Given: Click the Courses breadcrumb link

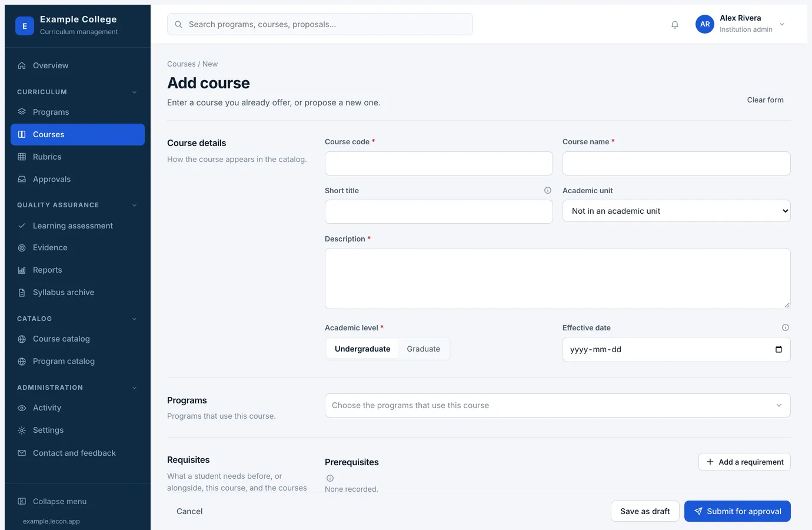Looking at the screenshot, I should coord(181,64).
